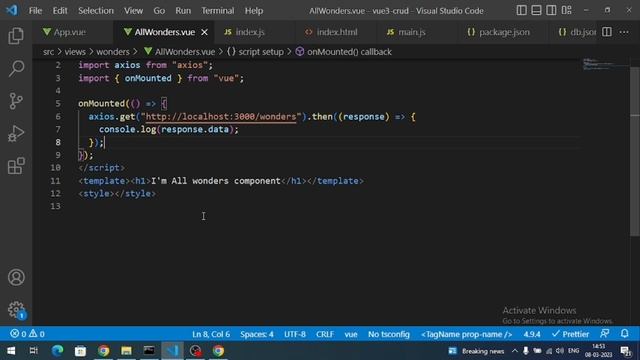This screenshot has width=640, height=360.
Task: Split the editor to the right
Action: coord(607,32)
